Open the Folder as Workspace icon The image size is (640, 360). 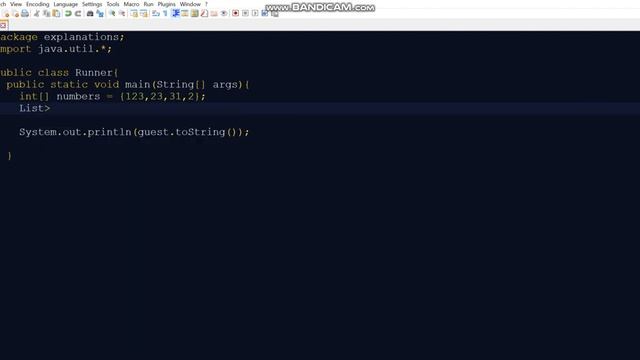coord(214,13)
